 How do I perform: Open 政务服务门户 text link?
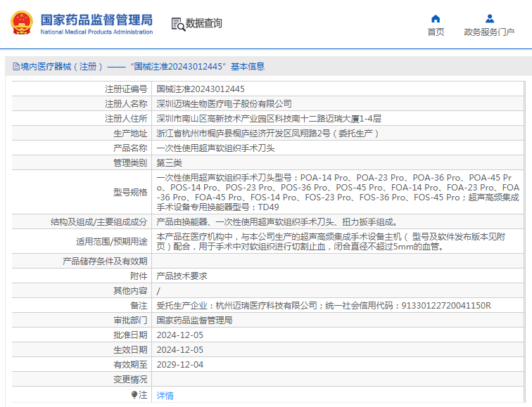489,32
